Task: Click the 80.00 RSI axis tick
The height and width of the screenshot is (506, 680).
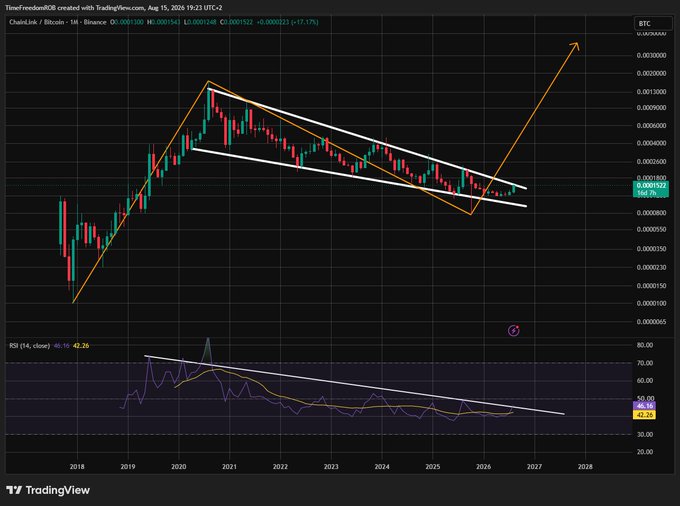Action: click(645, 345)
